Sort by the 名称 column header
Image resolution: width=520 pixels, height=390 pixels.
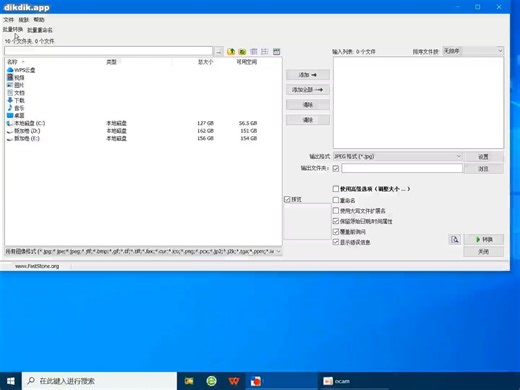tap(12, 62)
